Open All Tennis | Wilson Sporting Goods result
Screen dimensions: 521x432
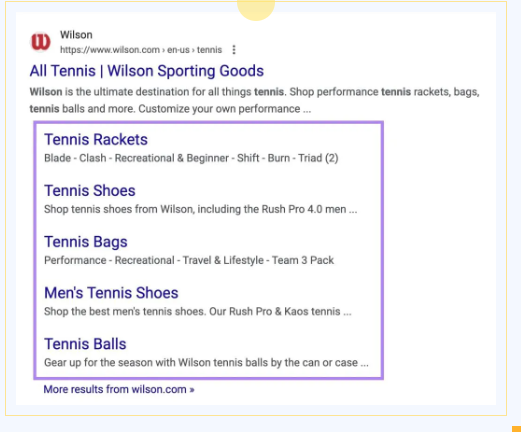(x=147, y=71)
